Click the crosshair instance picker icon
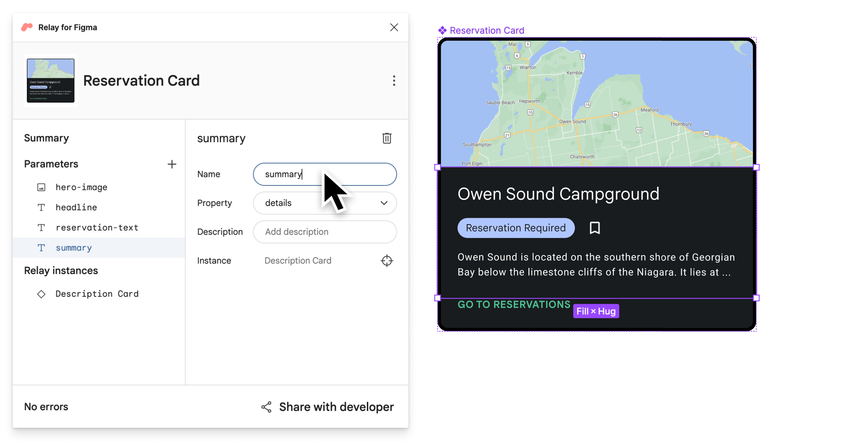 pyautogui.click(x=387, y=261)
